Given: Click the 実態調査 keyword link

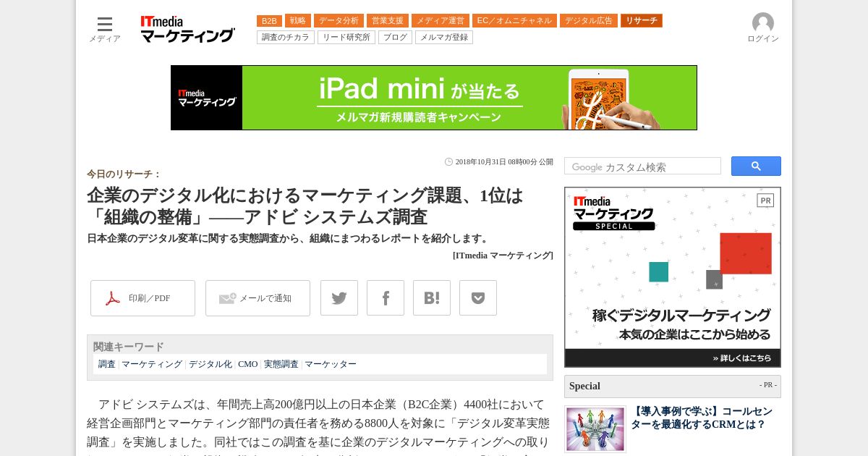Looking at the screenshot, I should coord(281,364).
